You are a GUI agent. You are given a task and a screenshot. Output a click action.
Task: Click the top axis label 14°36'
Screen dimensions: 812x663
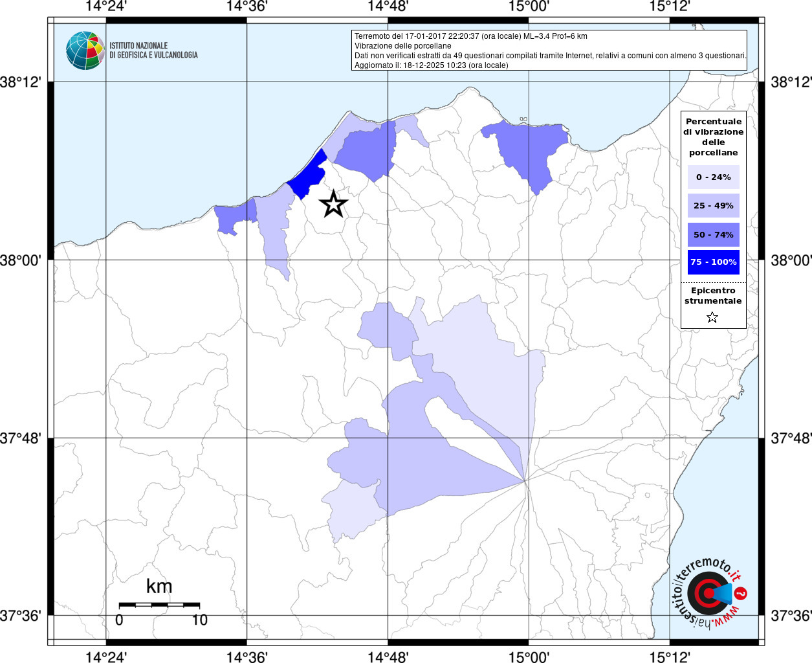pos(247,6)
